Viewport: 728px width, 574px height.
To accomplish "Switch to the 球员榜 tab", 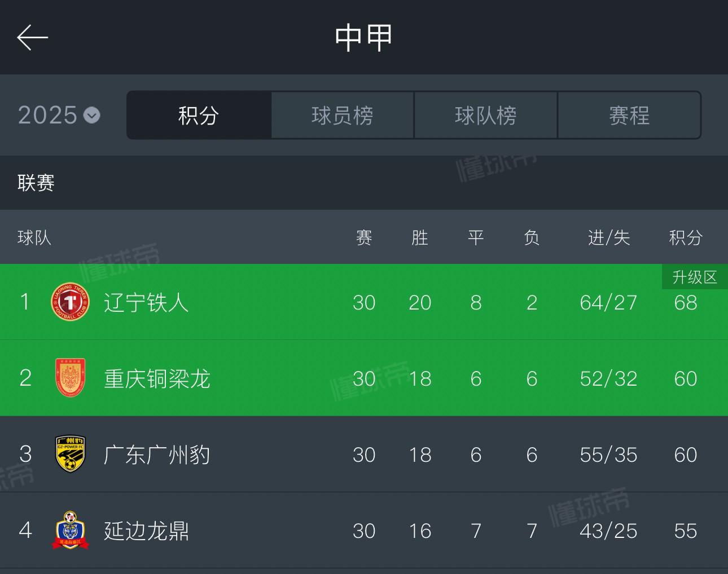I will point(342,115).
